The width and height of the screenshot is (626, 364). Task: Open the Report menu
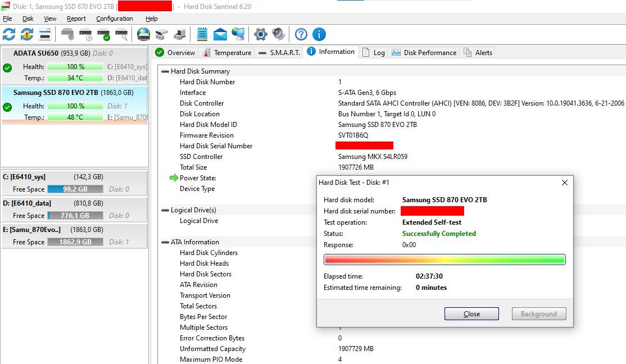point(76,19)
